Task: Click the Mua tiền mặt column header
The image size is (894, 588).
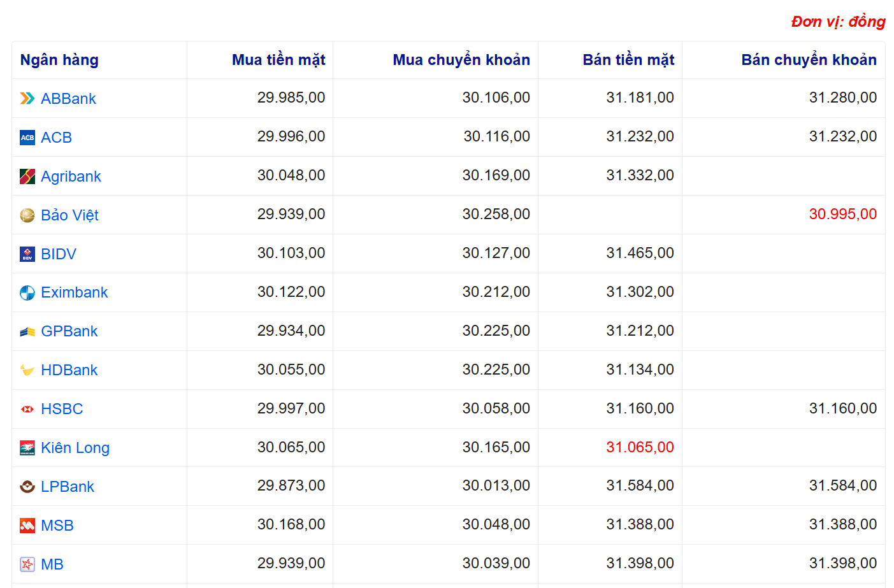Action: point(278,60)
